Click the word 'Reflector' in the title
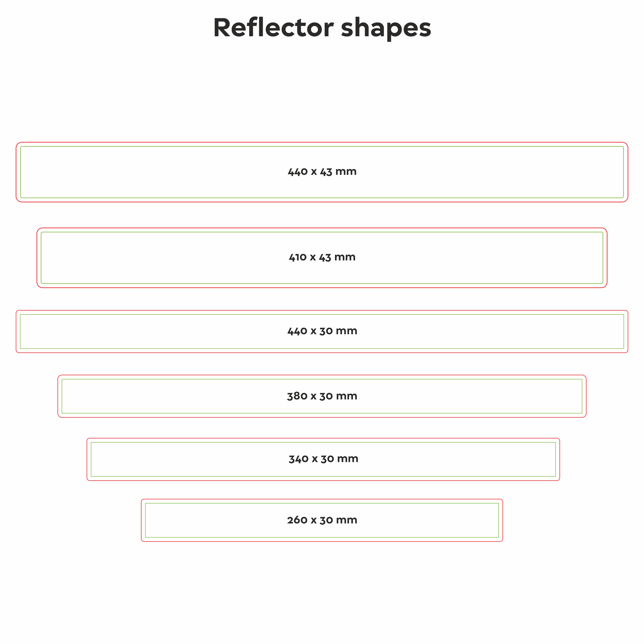The height and width of the screenshot is (644, 644). click(273, 28)
